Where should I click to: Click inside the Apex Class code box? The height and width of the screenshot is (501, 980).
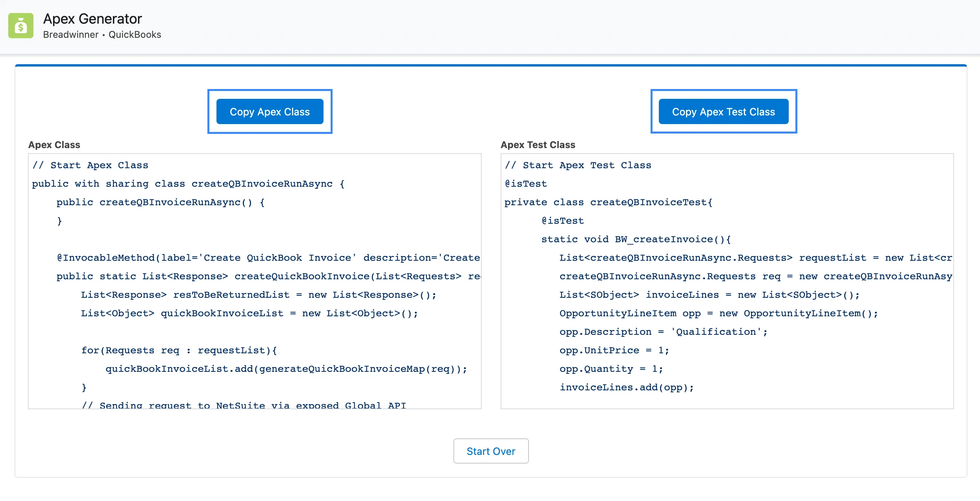(x=255, y=281)
